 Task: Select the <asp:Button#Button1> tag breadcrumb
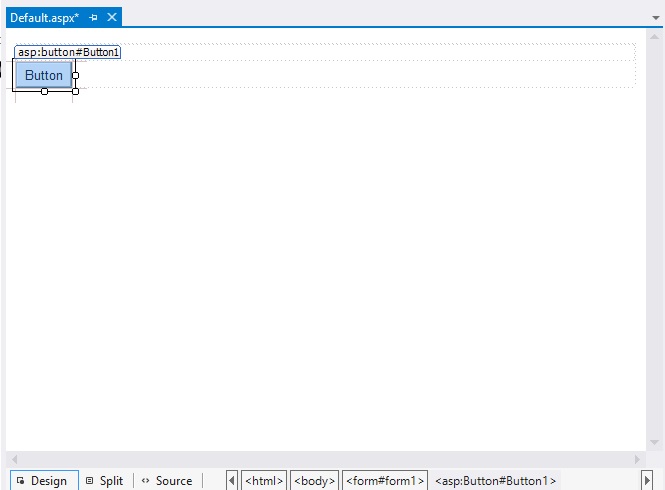tap(495, 481)
